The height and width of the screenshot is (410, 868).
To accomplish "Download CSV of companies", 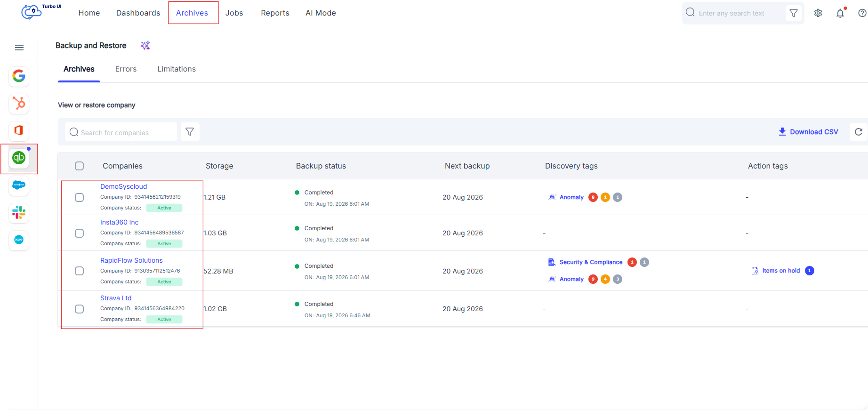I will click(x=808, y=132).
